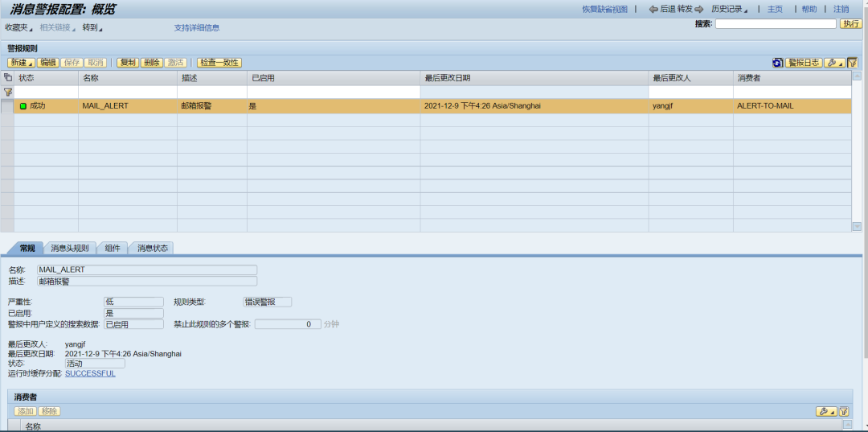Click the filter field under 名称 column
Image resolution: width=868 pixels, height=432 pixels.
pyautogui.click(x=128, y=92)
